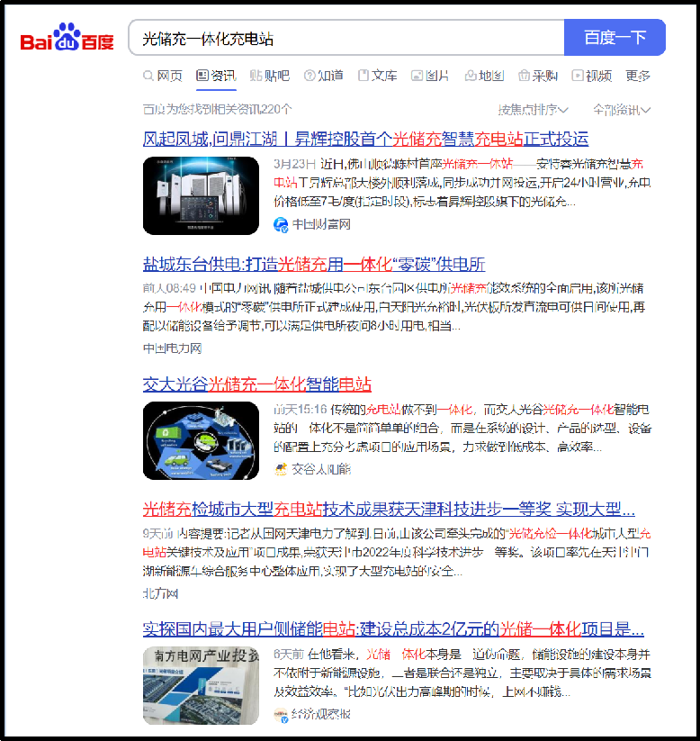700x741 pixels.
Task: Click the 图片 image icon
Action: coord(417,75)
